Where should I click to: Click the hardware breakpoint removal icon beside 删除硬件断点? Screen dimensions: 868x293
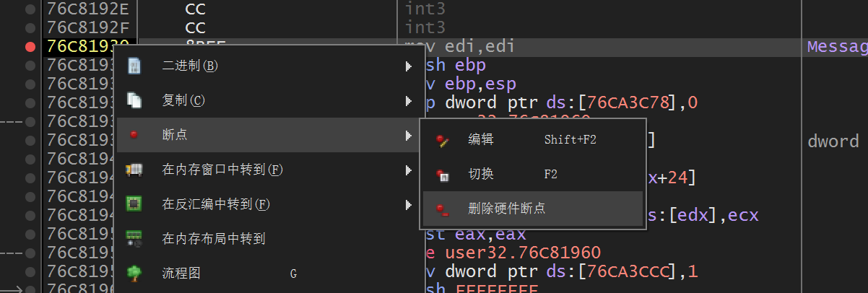[443, 209]
